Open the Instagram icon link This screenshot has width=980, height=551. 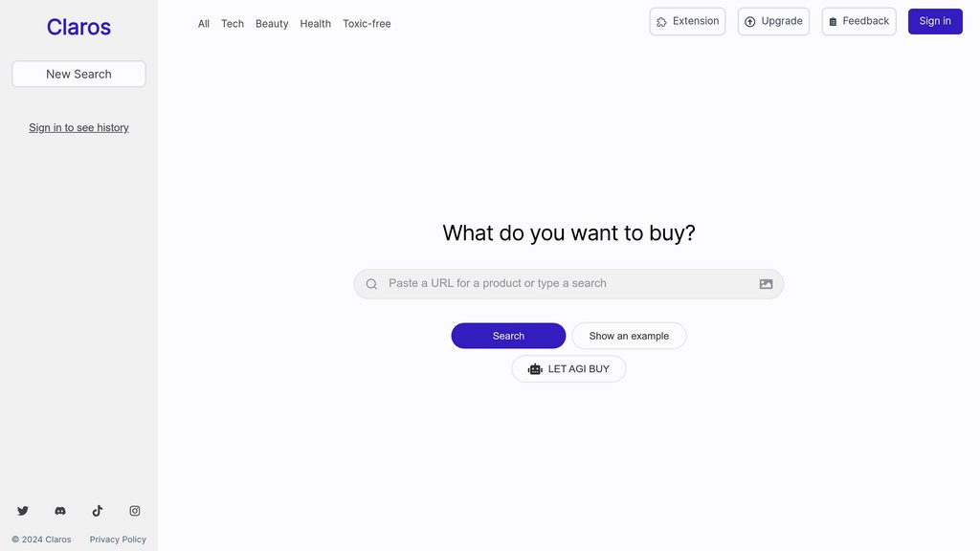[x=134, y=511]
